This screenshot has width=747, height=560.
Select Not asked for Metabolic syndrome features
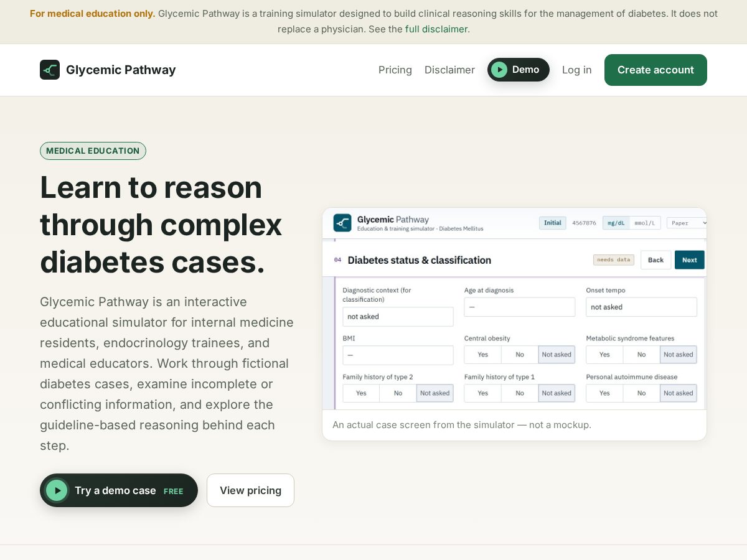coord(678,355)
